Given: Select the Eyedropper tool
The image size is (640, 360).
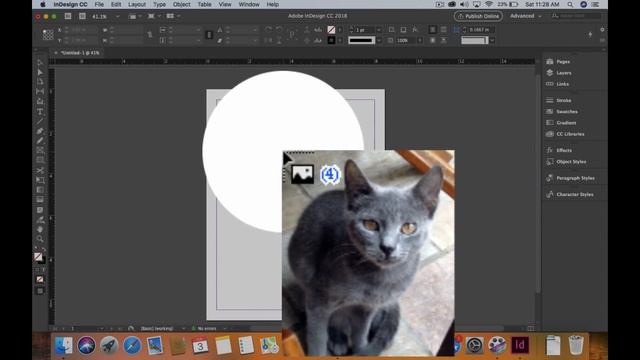Looking at the screenshot, I should (40, 220).
